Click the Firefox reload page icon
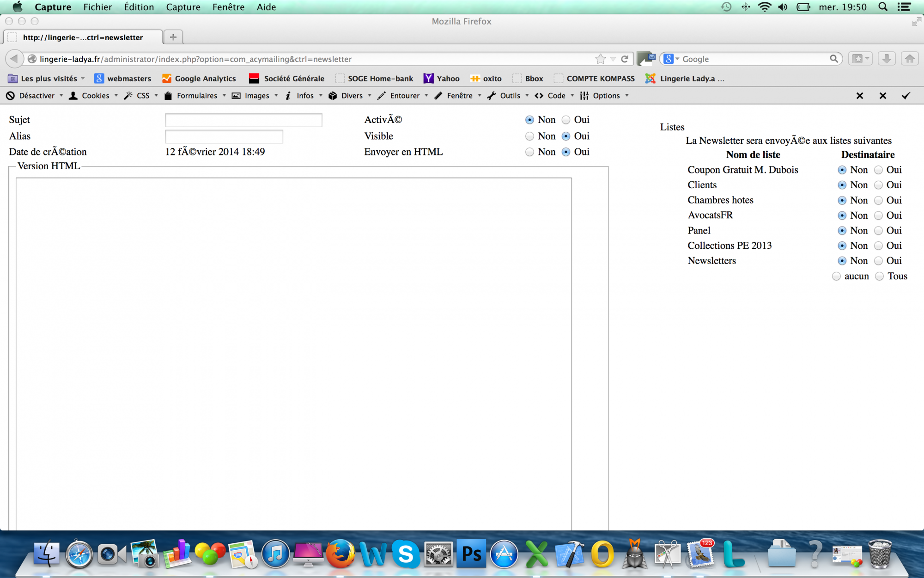924x578 pixels. (625, 59)
